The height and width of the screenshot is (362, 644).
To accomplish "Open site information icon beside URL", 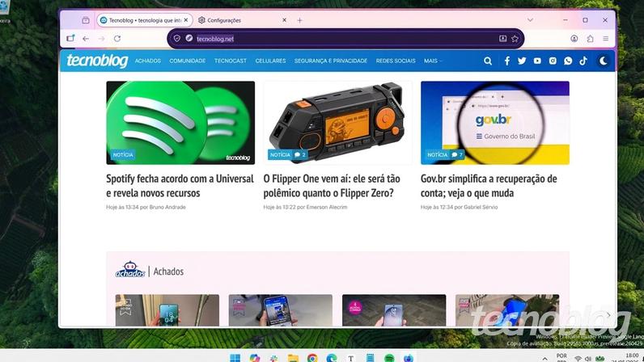I will [189, 38].
